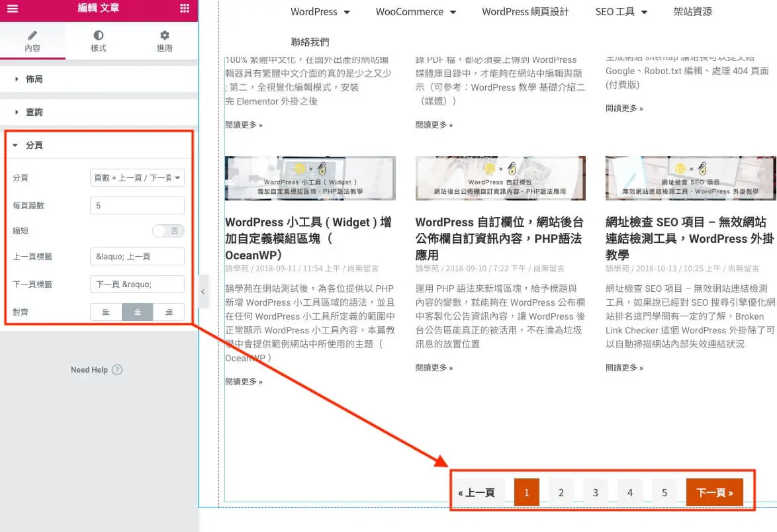Expand the 佈局 layout section
This screenshot has width=777, height=532.
(99, 79)
